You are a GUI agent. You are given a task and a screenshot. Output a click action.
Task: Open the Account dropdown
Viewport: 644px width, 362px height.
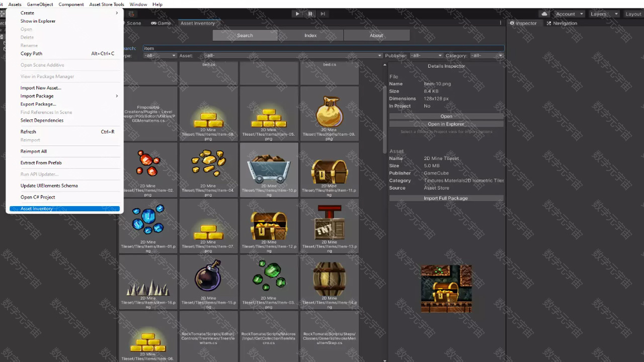click(x=569, y=14)
